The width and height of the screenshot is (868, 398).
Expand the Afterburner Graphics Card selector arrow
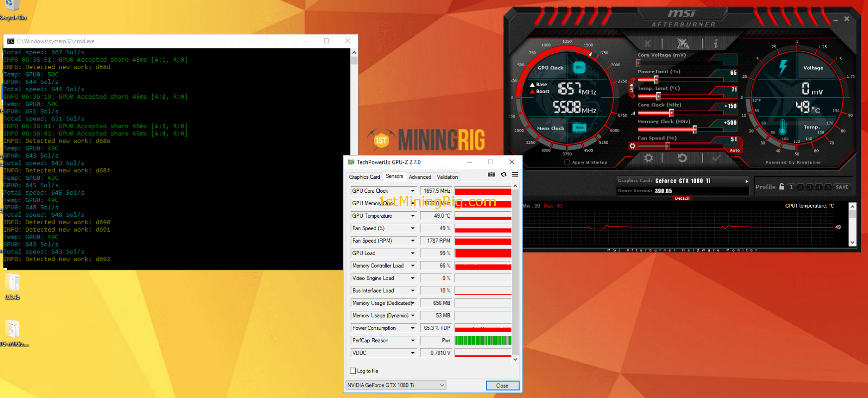coord(747,181)
